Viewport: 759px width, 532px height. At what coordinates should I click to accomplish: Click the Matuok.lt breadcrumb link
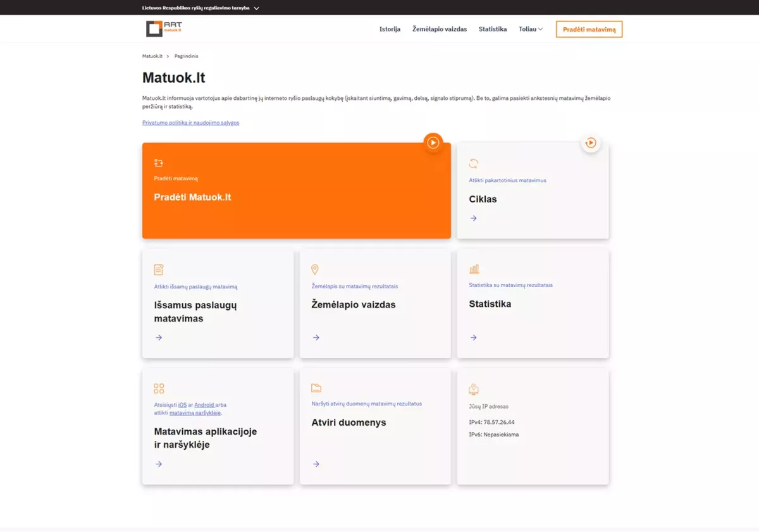[152, 56]
